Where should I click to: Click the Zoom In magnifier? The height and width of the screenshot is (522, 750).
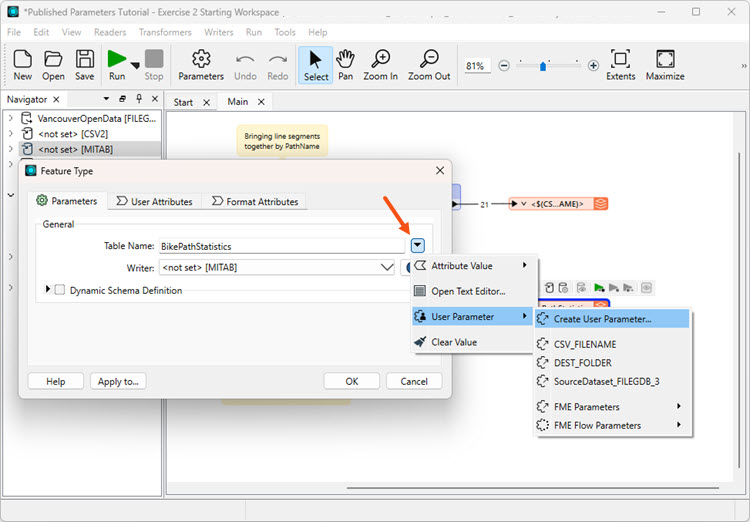381,65
